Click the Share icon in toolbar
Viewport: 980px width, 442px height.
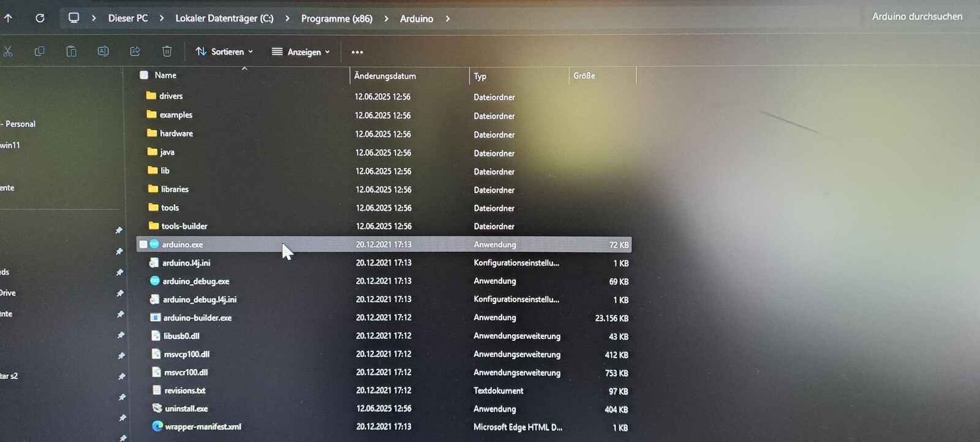click(x=135, y=51)
